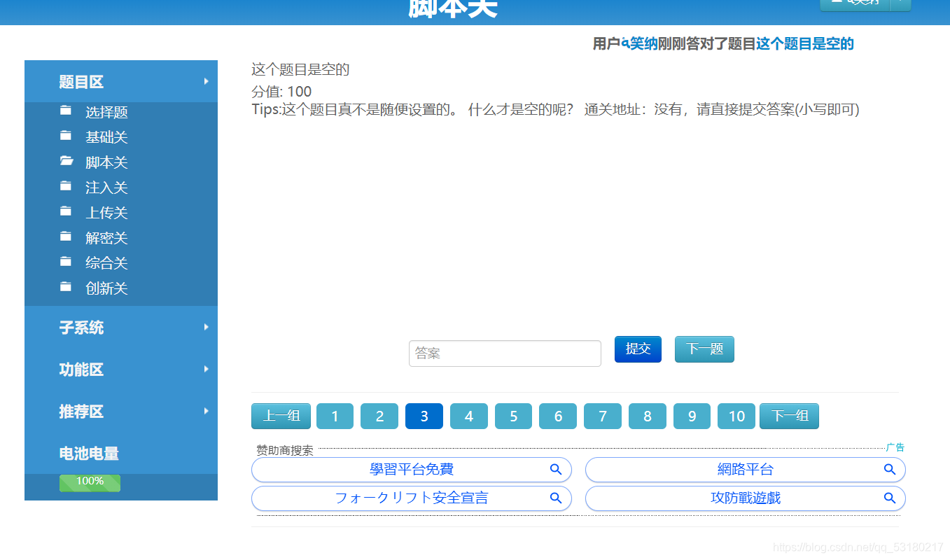Click the 这个题目是空的 link in notification

tap(805, 44)
